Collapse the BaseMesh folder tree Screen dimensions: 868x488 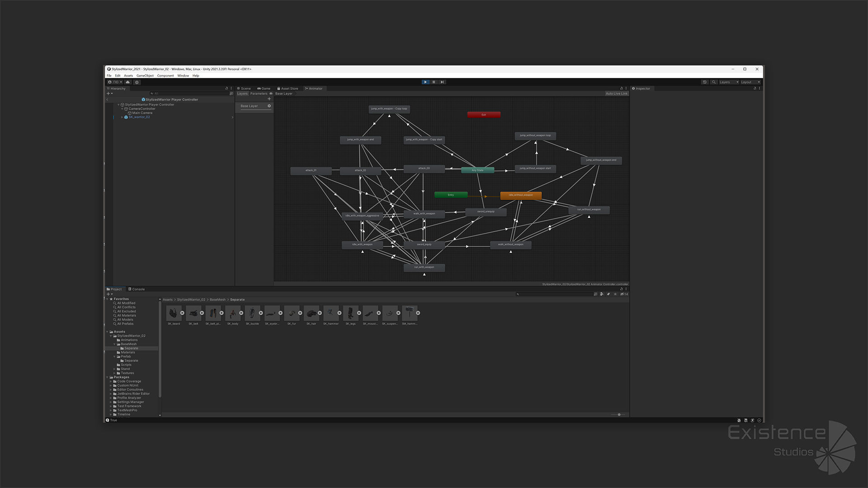point(114,344)
